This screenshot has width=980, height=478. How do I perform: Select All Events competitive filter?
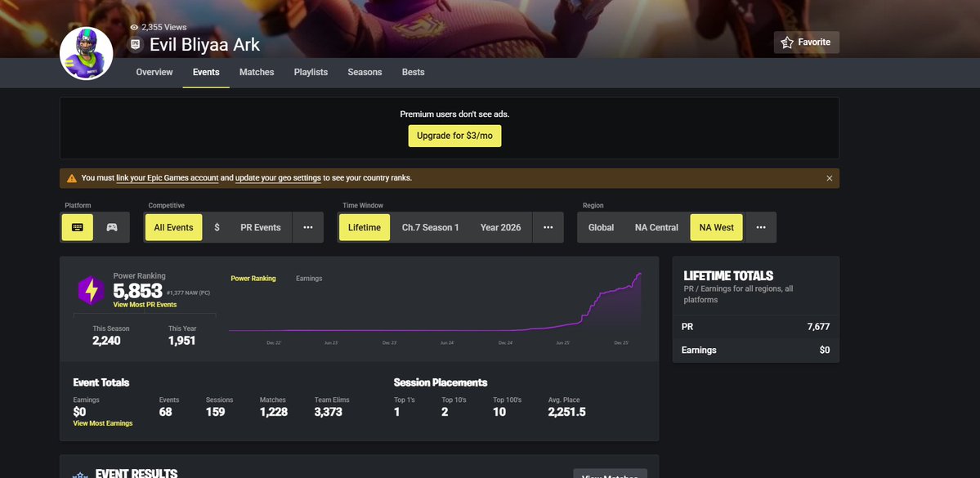[174, 227]
